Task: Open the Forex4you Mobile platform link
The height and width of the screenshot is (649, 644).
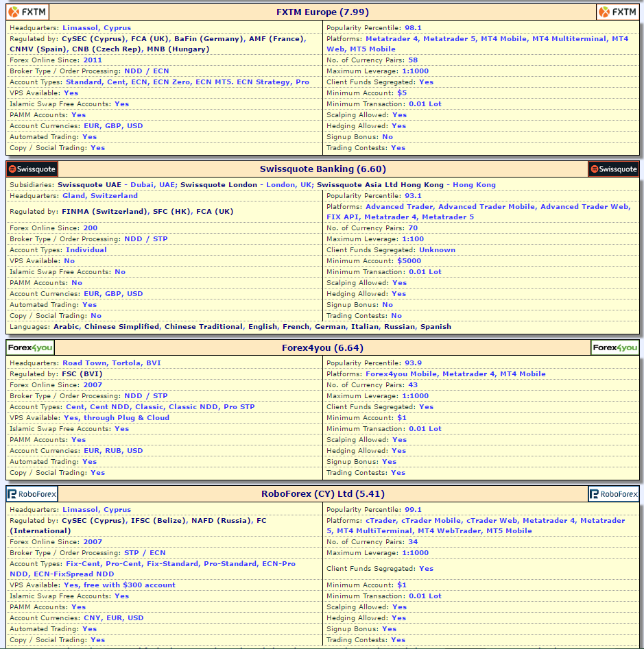Action: [401, 374]
